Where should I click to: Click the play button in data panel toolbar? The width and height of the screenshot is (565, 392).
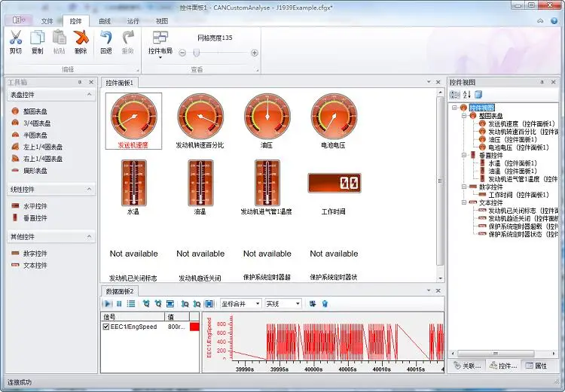(107, 304)
